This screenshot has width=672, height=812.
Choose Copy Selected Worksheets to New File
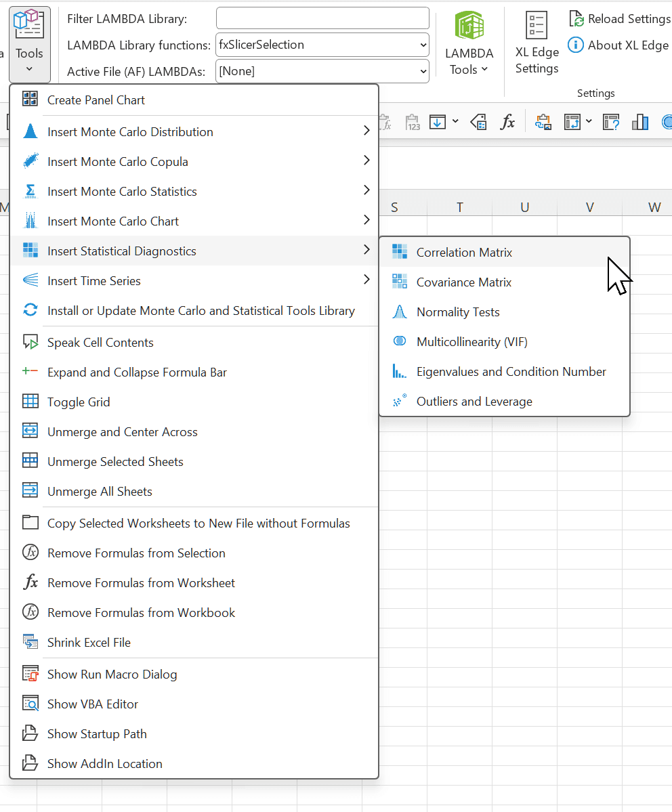[x=194, y=523]
